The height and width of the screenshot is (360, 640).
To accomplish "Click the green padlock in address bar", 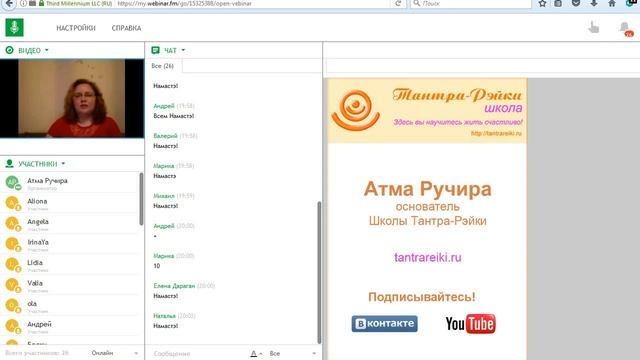I will 41,4.
